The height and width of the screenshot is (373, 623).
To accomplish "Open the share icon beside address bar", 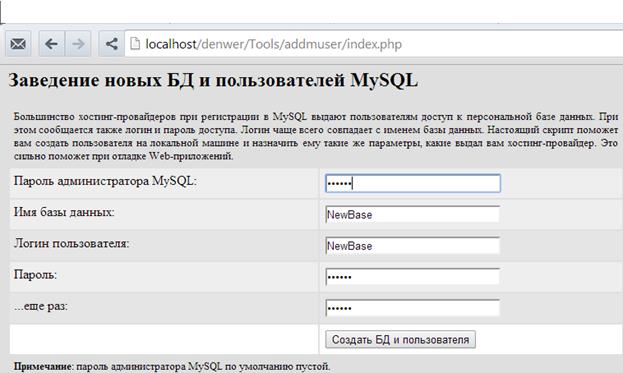I will pos(111,44).
